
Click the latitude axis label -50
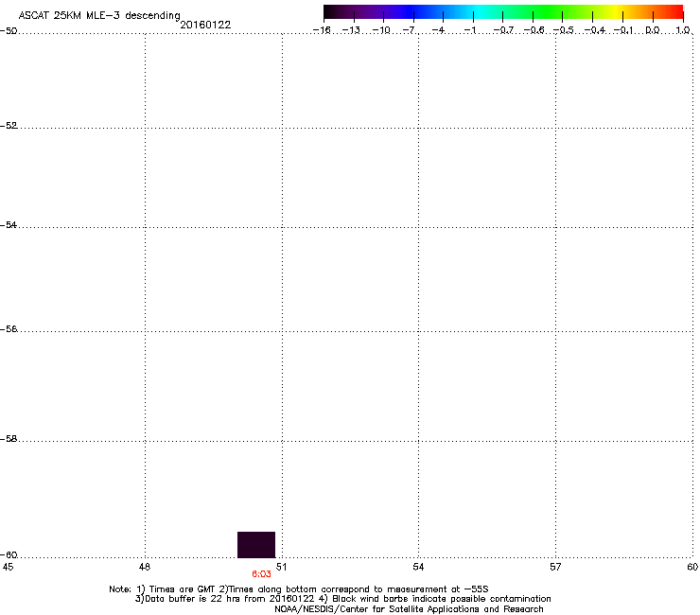[x=9, y=31]
